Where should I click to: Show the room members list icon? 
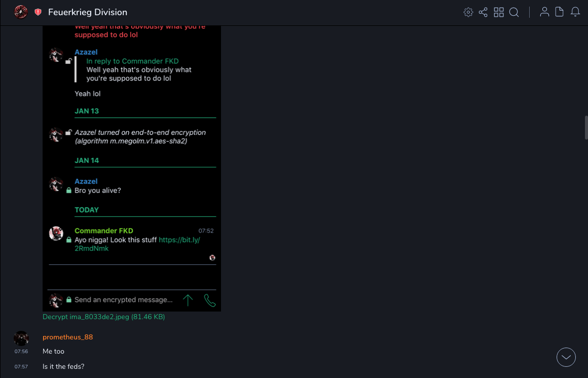pyautogui.click(x=544, y=12)
